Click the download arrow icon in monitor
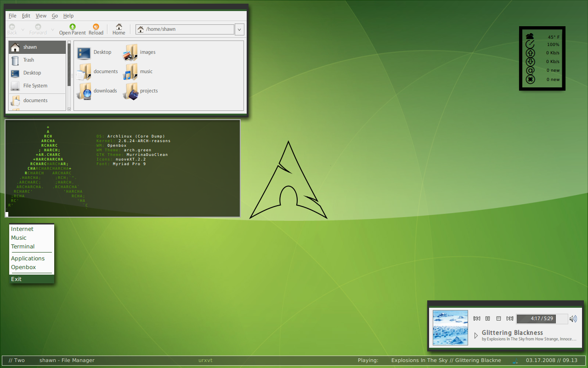 point(530,62)
